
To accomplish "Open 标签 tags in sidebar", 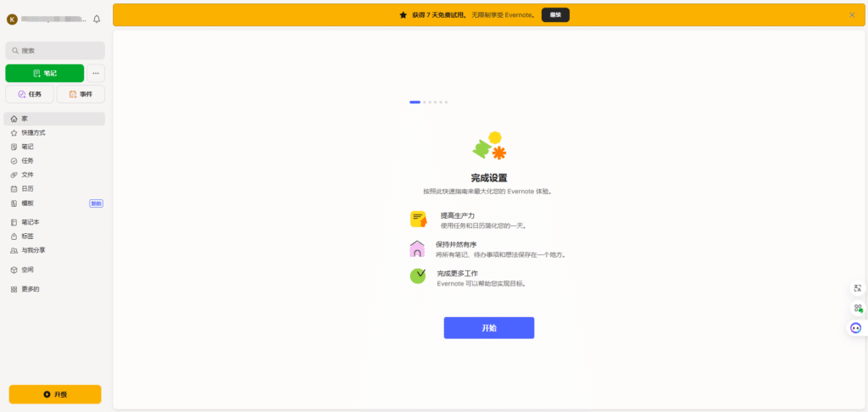I will coord(27,237).
